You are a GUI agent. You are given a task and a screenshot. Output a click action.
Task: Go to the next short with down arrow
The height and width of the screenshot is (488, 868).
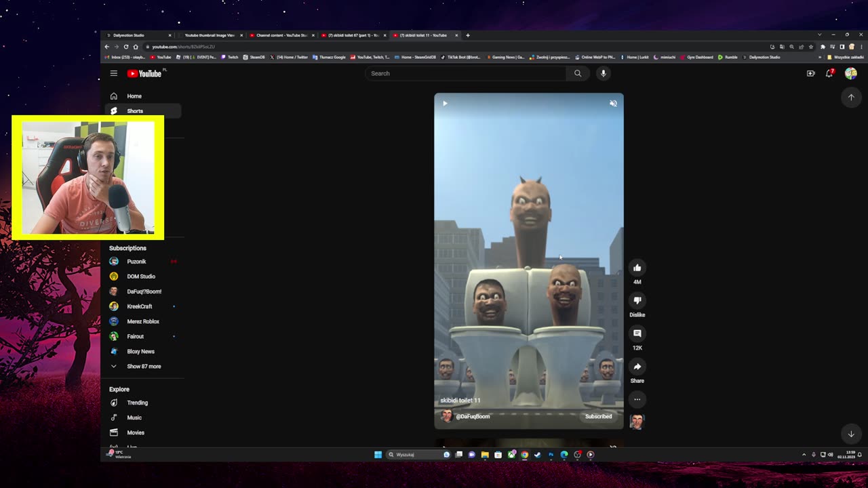pyautogui.click(x=851, y=434)
